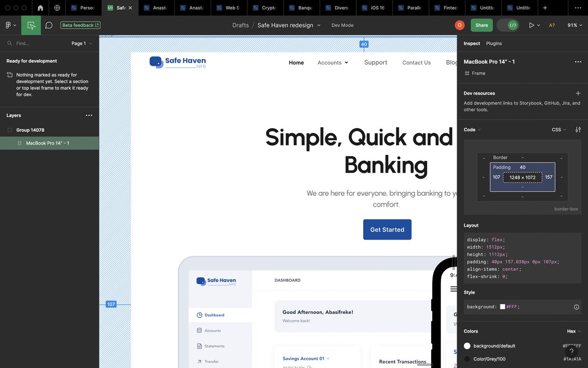The image size is (588, 368).
Task: Switch to the Plugins tab
Action: click(494, 43)
